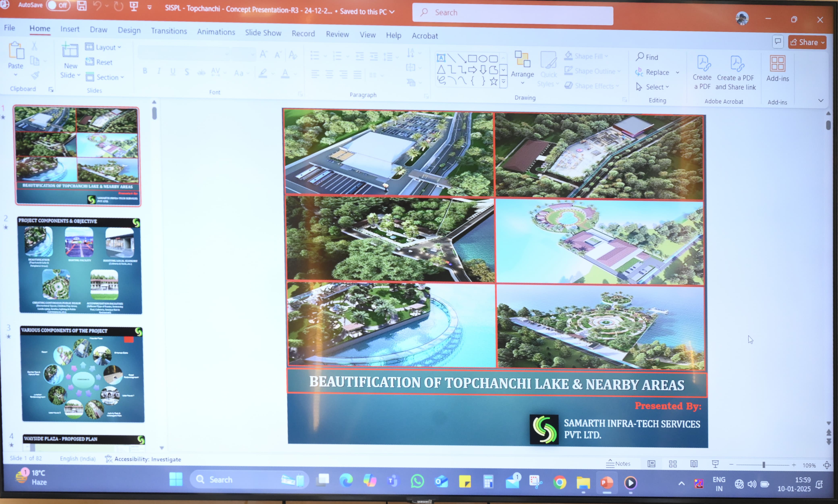Open Reading View from status bar
This screenshot has width=838, height=504.
pyautogui.click(x=694, y=464)
